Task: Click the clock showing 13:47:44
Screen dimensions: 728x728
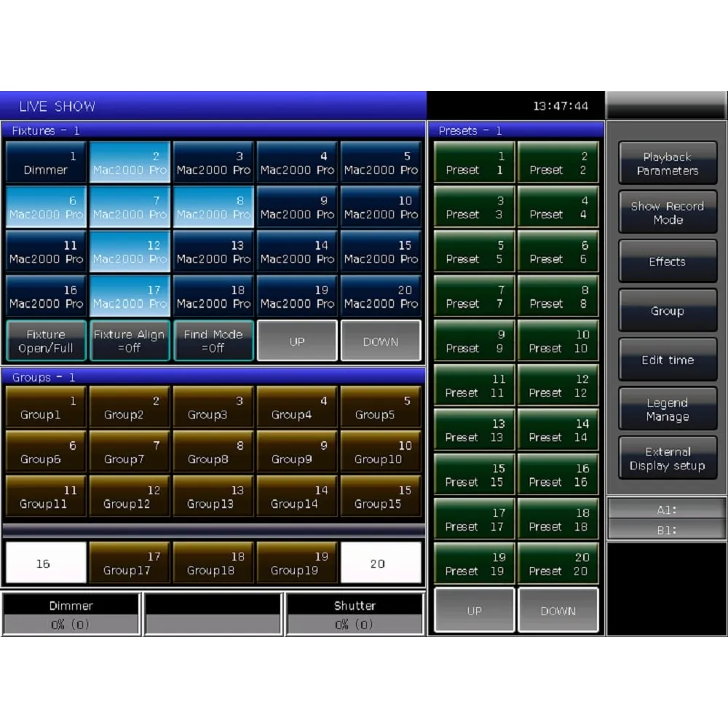Action: (x=561, y=106)
